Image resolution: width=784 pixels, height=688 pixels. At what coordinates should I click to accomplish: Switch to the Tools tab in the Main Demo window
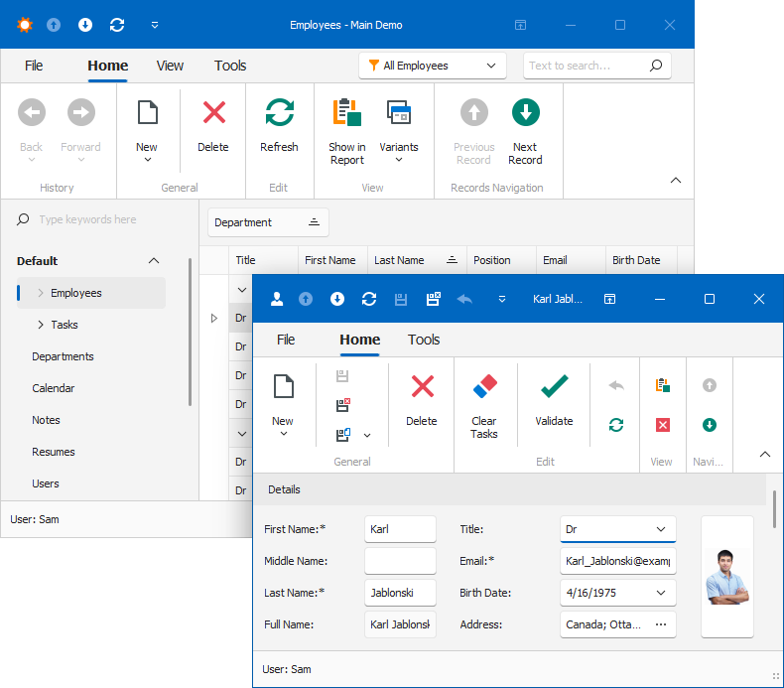pos(230,66)
